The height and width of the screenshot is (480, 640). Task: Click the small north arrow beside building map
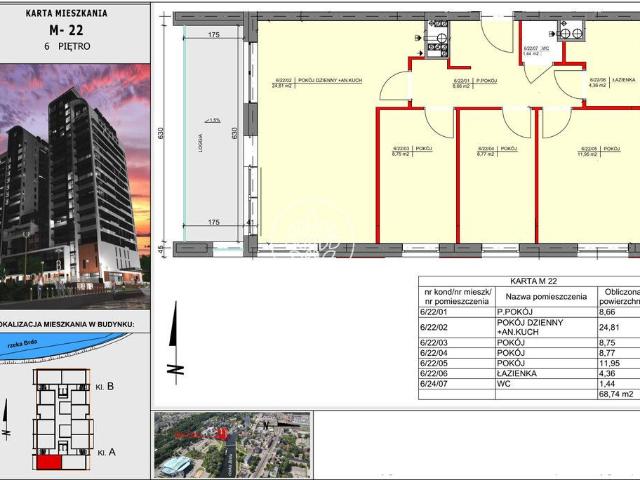click(6, 419)
